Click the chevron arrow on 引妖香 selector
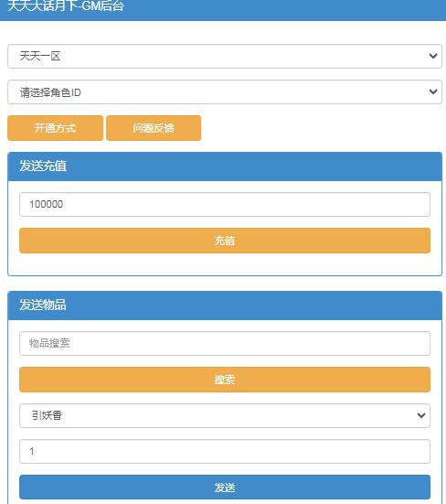The width and height of the screenshot is (446, 504). click(421, 415)
